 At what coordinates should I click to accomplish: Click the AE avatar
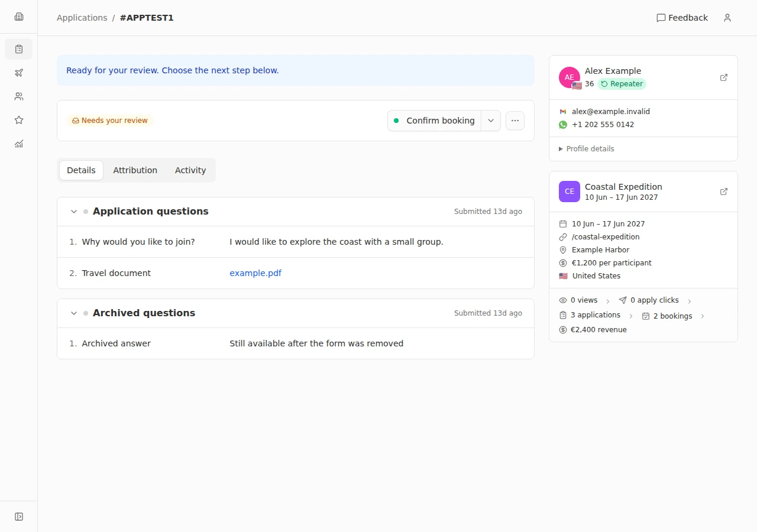[570, 77]
